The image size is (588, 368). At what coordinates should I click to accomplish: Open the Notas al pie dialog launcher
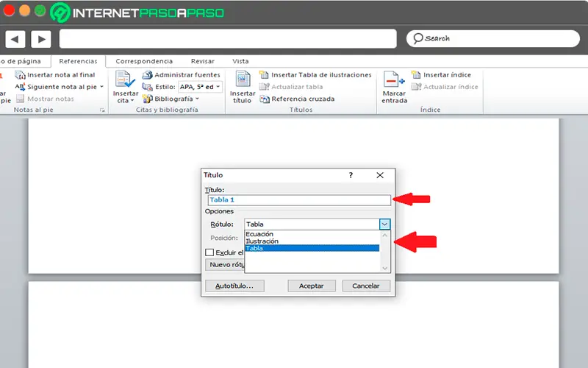click(x=102, y=110)
